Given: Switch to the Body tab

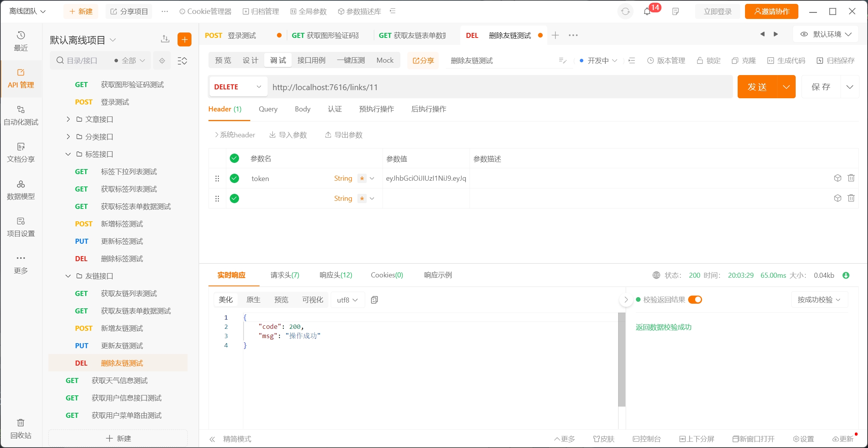Looking at the screenshot, I should coord(302,109).
